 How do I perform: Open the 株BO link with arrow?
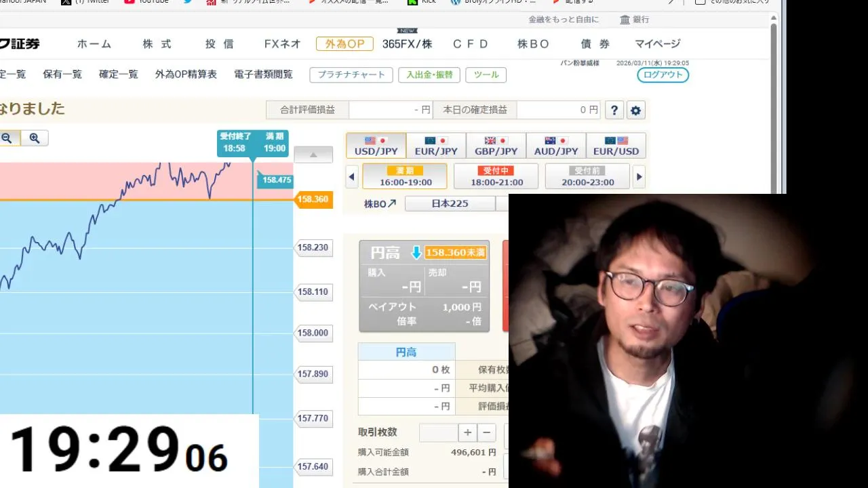coord(380,203)
